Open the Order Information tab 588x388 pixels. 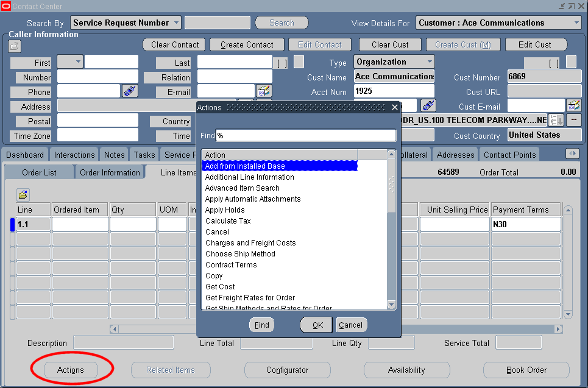coord(109,172)
